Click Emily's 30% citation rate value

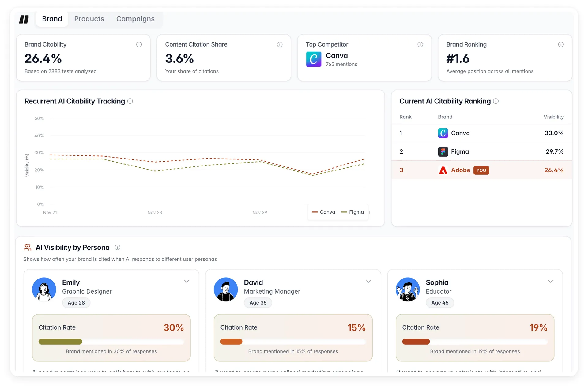pyautogui.click(x=174, y=327)
